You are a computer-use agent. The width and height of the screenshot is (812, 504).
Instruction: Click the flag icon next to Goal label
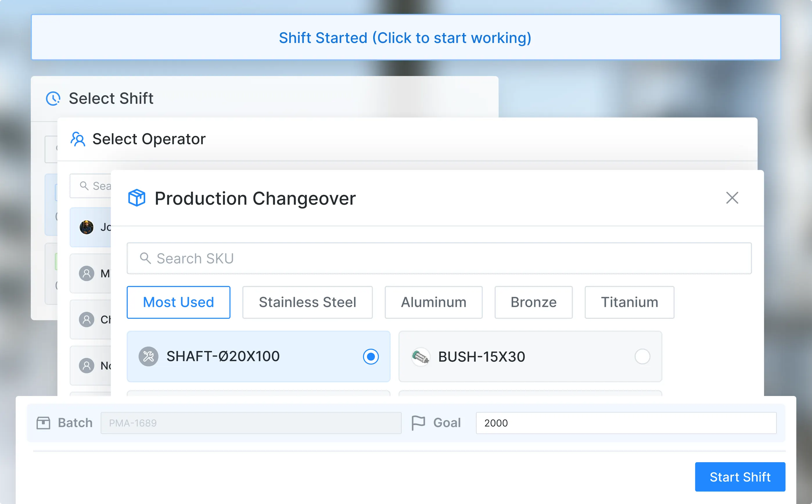(x=419, y=423)
